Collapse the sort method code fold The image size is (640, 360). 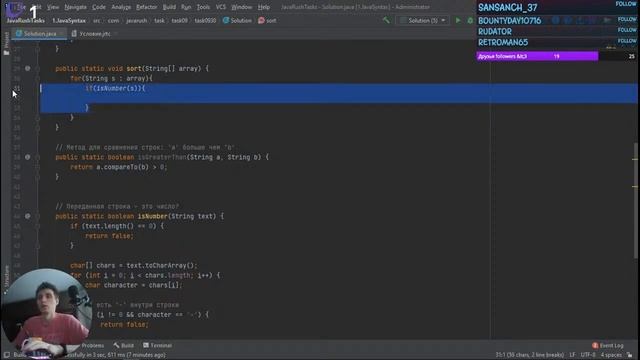[37, 69]
